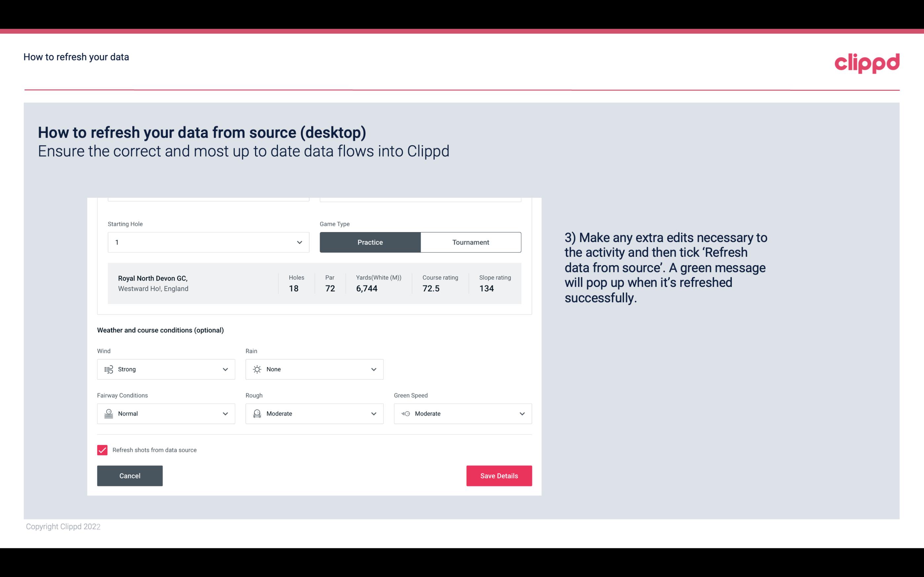Click the Green Speed dropdown expander
924x577 pixels.
click(522, 414)
